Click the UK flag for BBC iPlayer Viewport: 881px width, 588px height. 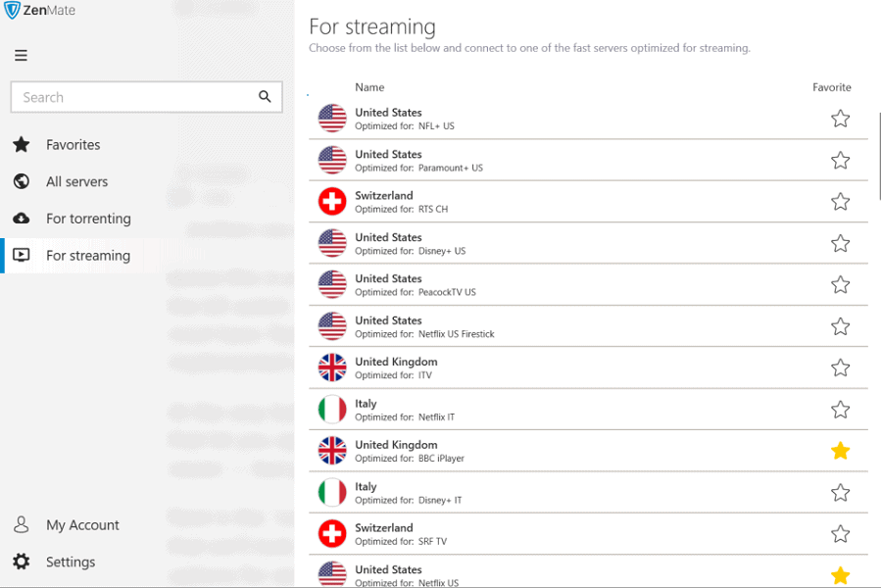pos(332,451)
